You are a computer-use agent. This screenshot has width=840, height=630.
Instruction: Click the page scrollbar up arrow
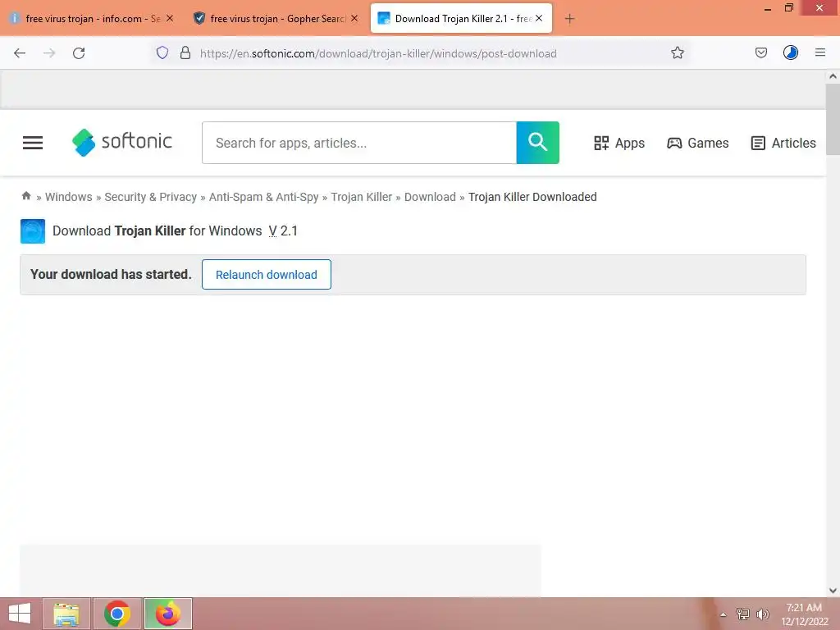pos(833,76)
